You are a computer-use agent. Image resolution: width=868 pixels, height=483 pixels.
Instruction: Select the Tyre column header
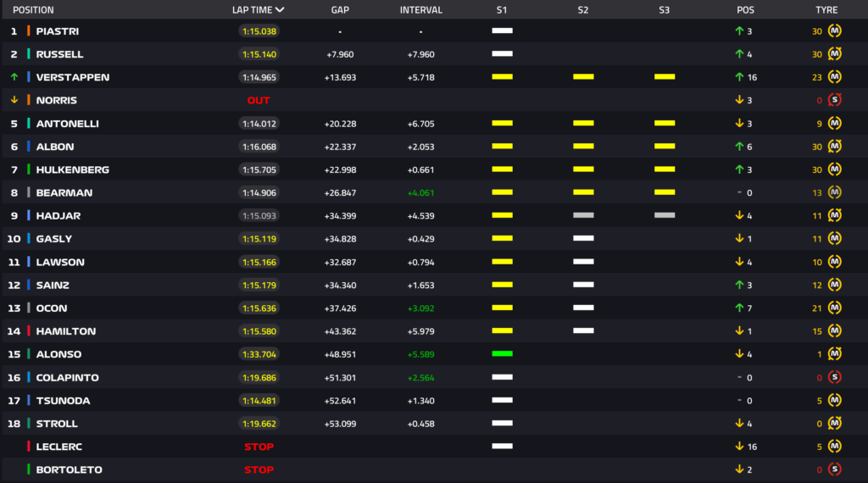coord(826,10)
